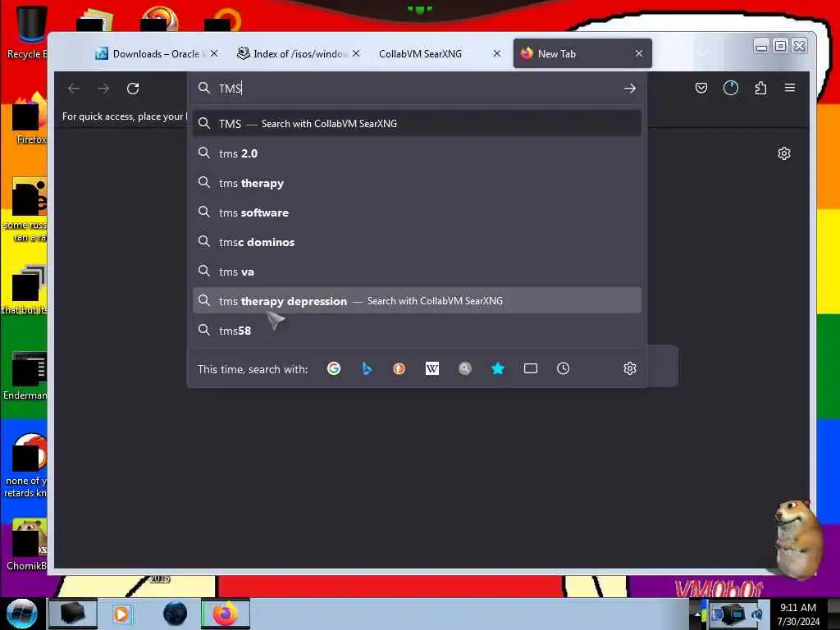This screenshot has height=630, width=840.
Task: Open New Tab personalize gear icon
Action: click(783, 153)
